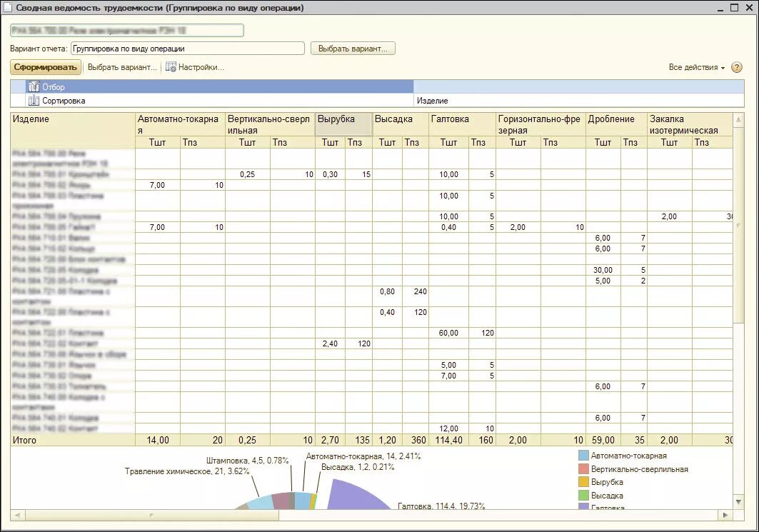Screen dimensions: 759x532
Task: Click the Автоматно-токарная column header
Action: [180, 125]
